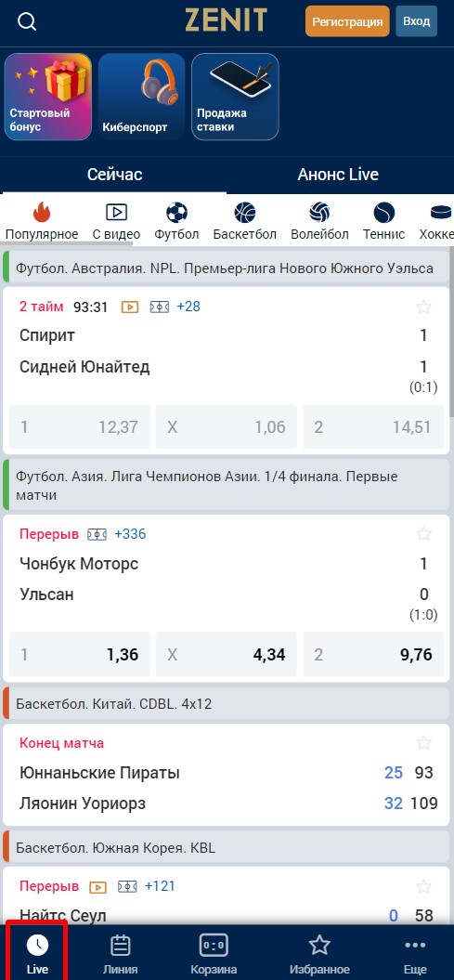Open the search magnifier icon
This screenshot has width=454, height=980.
pyautogui.click(x=27, y=22)
